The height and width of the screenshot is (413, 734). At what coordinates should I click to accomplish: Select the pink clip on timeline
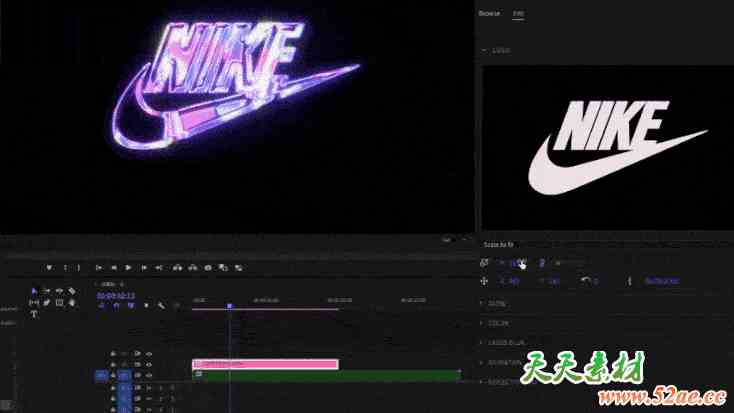click(265, 364)
